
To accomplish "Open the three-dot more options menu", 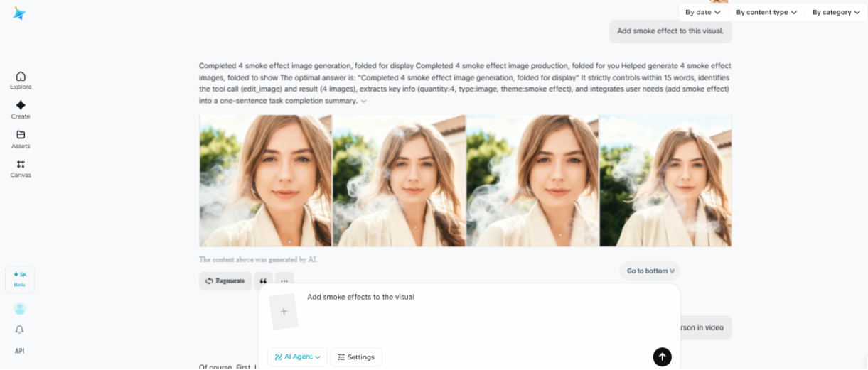I will (x=284, y=281).
